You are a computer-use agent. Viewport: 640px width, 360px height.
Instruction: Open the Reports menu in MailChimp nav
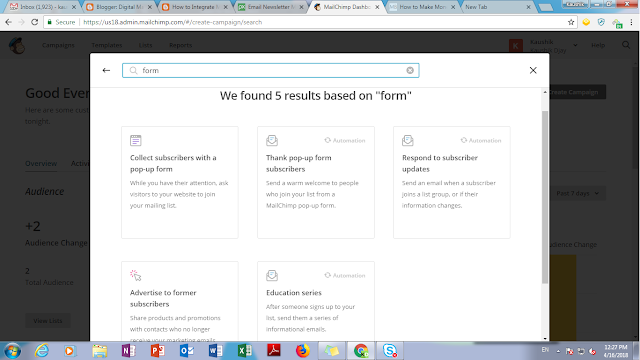(180, 45)
